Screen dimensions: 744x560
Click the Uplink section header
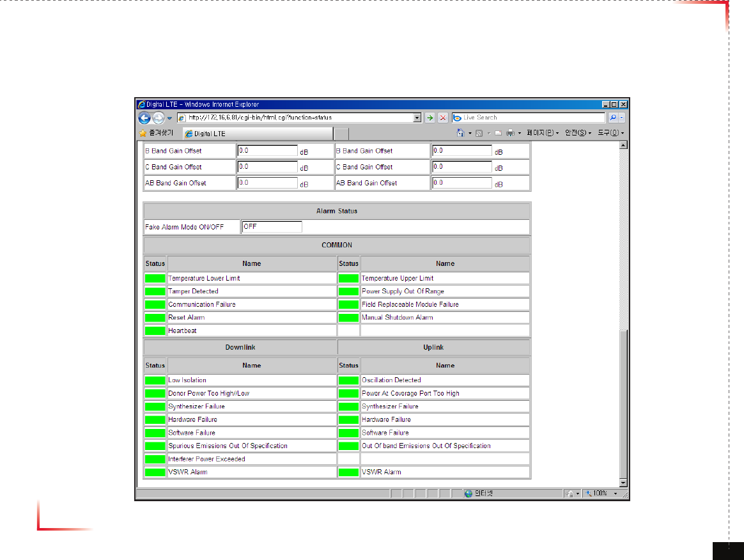(434, 347)
